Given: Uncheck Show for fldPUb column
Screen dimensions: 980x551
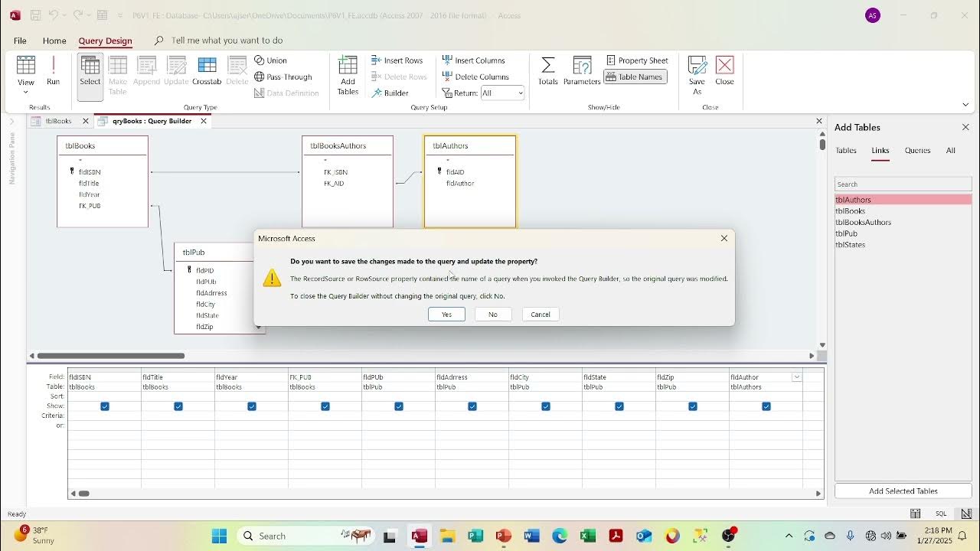Looking at the screenshot, I should (x=399, y=406).
